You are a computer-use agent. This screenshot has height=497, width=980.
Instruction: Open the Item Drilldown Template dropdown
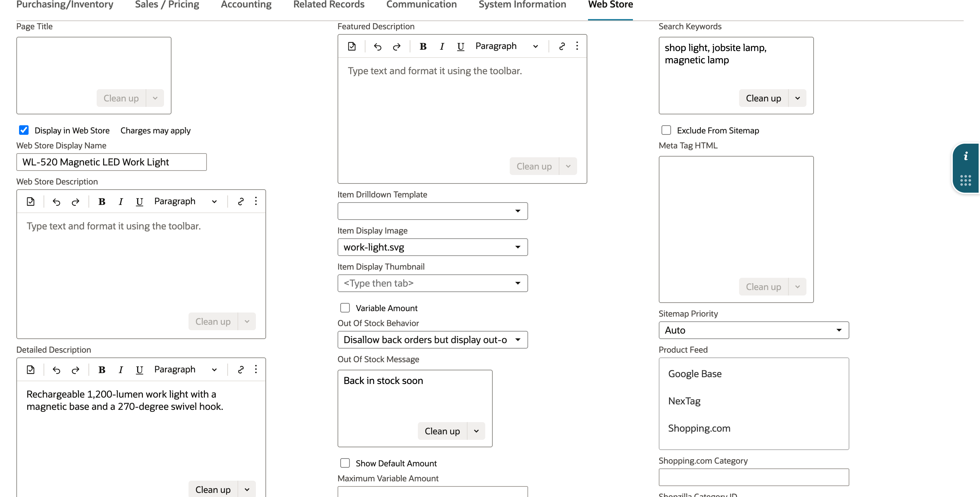[x=432, y=211]
